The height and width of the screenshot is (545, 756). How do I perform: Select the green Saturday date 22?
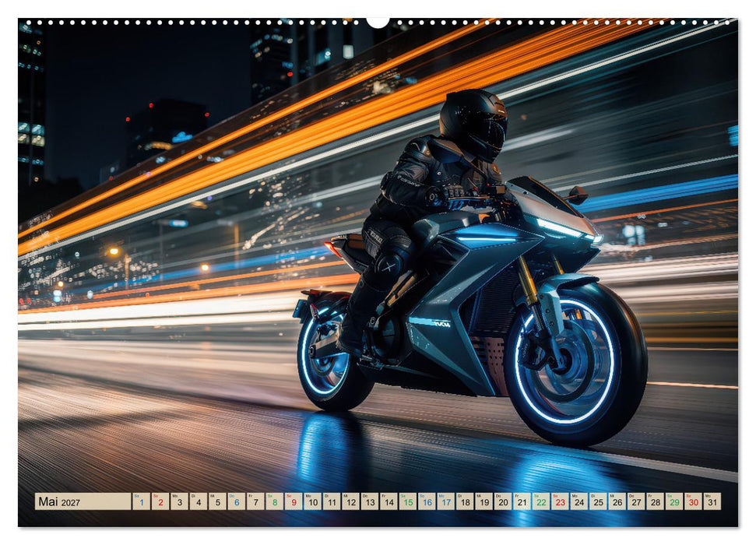pyautogui.click(x=541, y=501)
